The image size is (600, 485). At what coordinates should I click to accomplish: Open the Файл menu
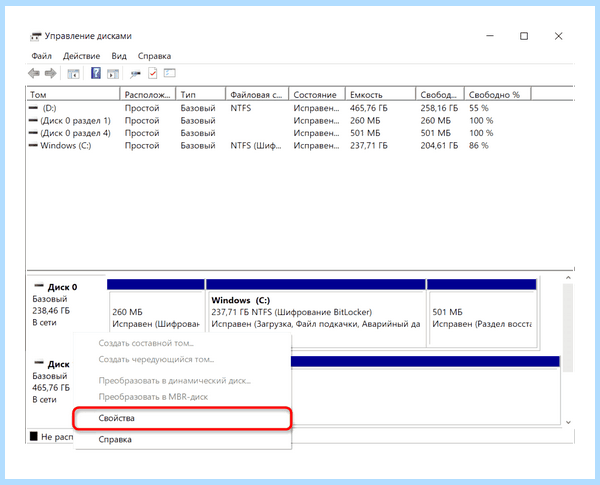(x=41, y=56)
